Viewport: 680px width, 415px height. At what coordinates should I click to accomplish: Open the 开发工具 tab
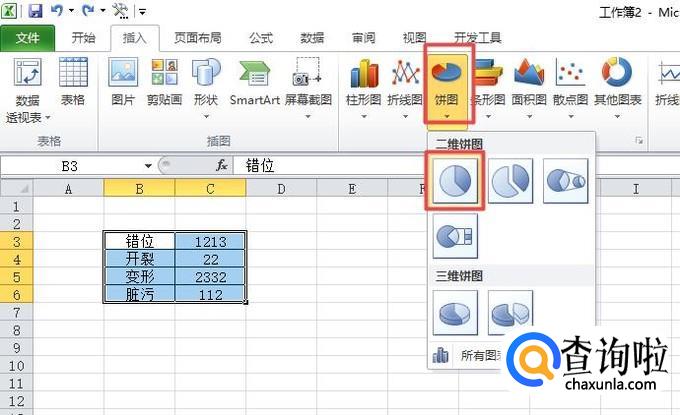(477, 38)
